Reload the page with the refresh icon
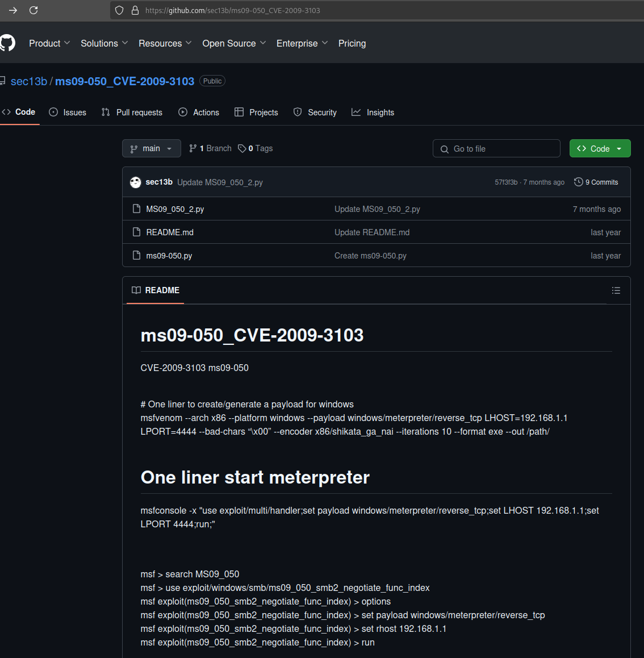The height and width of the screenshot is (658, 644). [x=34, y=10]
